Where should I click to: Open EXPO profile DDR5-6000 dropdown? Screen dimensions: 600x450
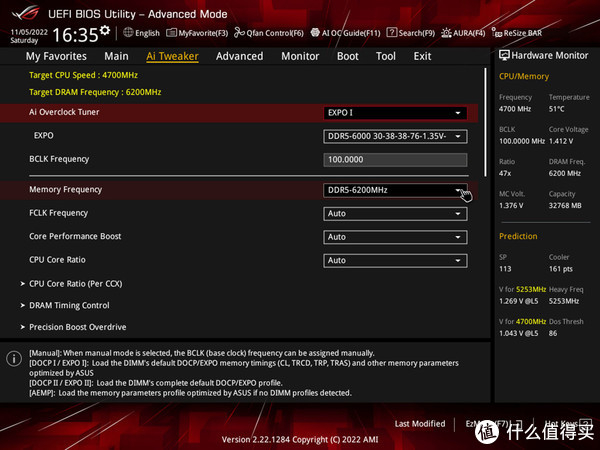(x=395, y=136)
